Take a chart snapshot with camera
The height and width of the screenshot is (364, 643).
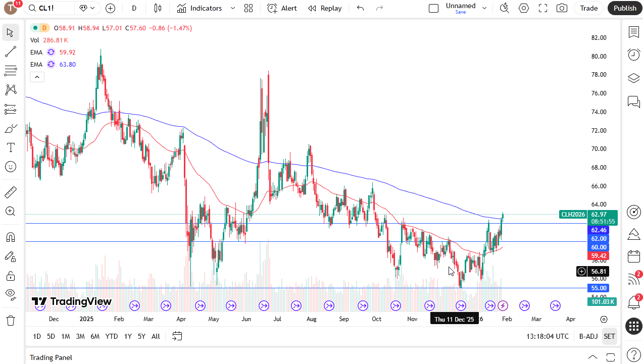click(562, 8)
